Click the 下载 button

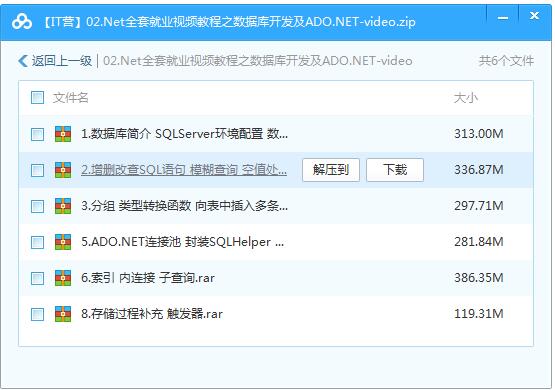(395, 170)
